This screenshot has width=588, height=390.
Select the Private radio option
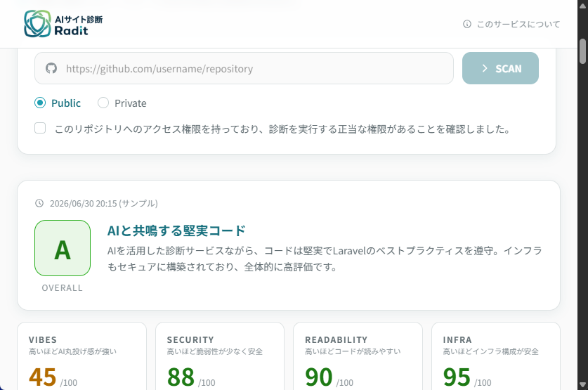pos(103,103)
